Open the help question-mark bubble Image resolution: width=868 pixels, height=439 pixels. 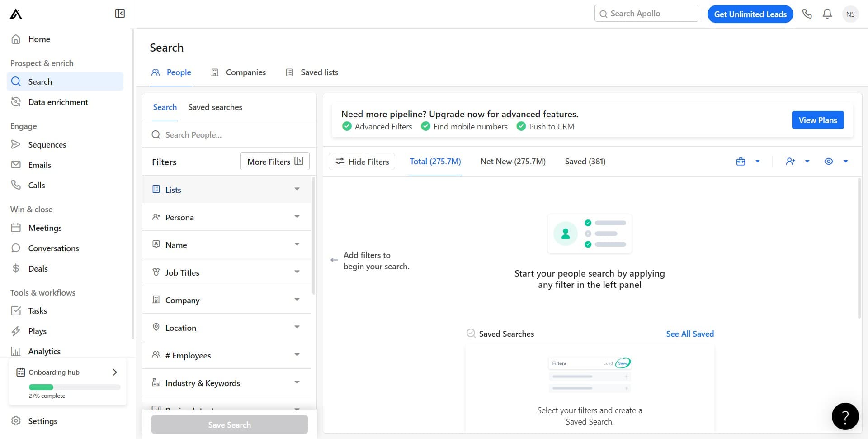845,416
